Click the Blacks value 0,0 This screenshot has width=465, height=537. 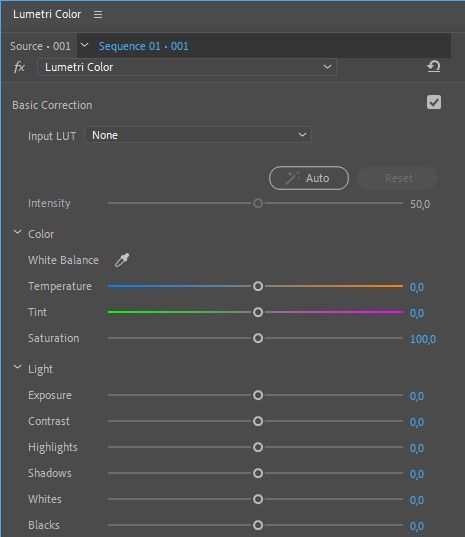pyautogui.click(x=417, y=526)
